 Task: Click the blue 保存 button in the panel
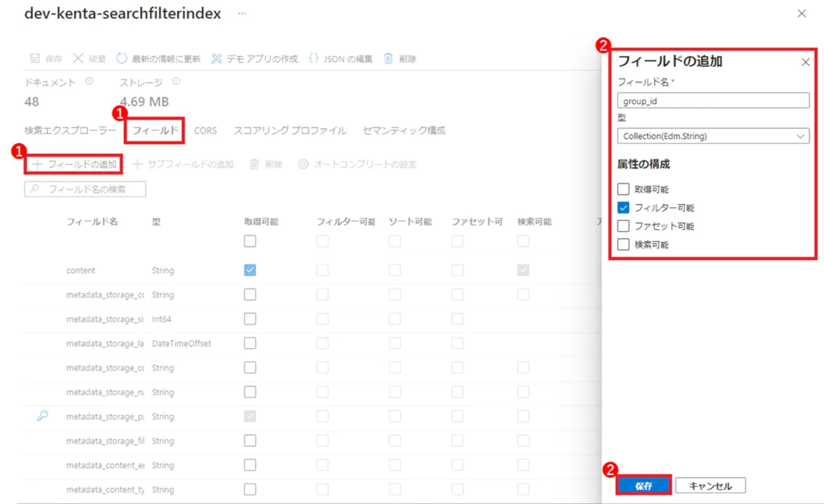[x=643, y=486]
